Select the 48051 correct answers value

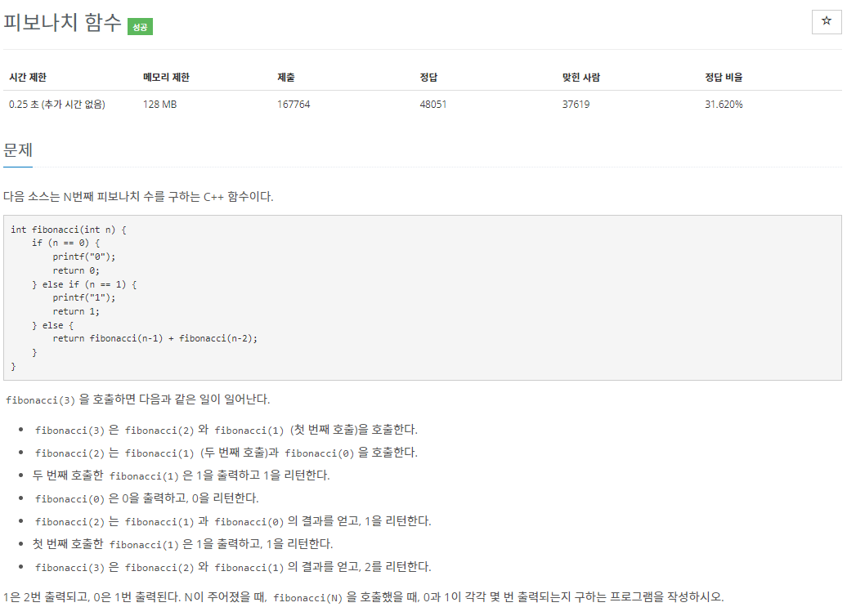pos(432,105)
